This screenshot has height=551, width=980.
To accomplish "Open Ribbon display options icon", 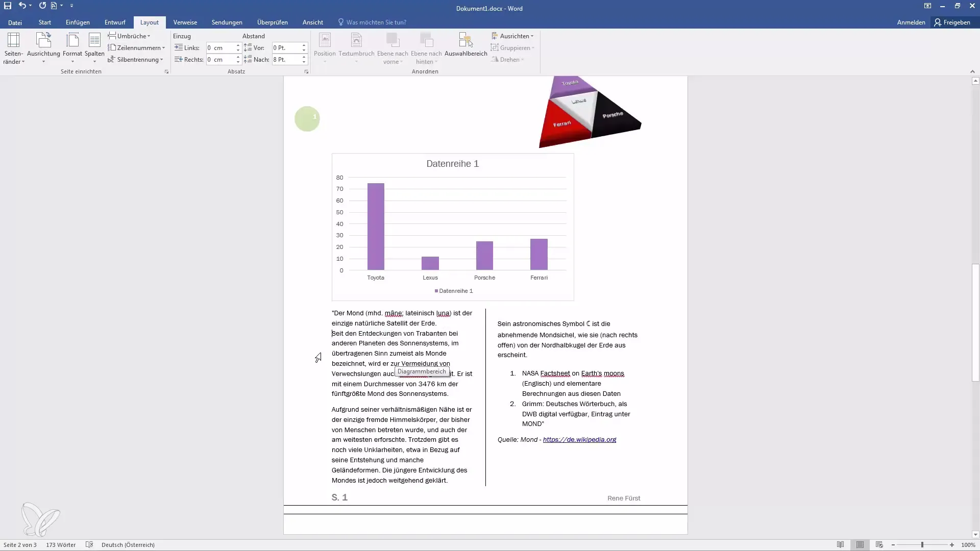I will tap(927, 6).
